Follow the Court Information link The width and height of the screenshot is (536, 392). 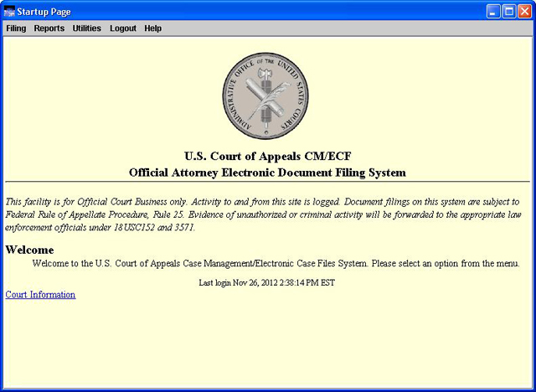(x=40, y=295)
